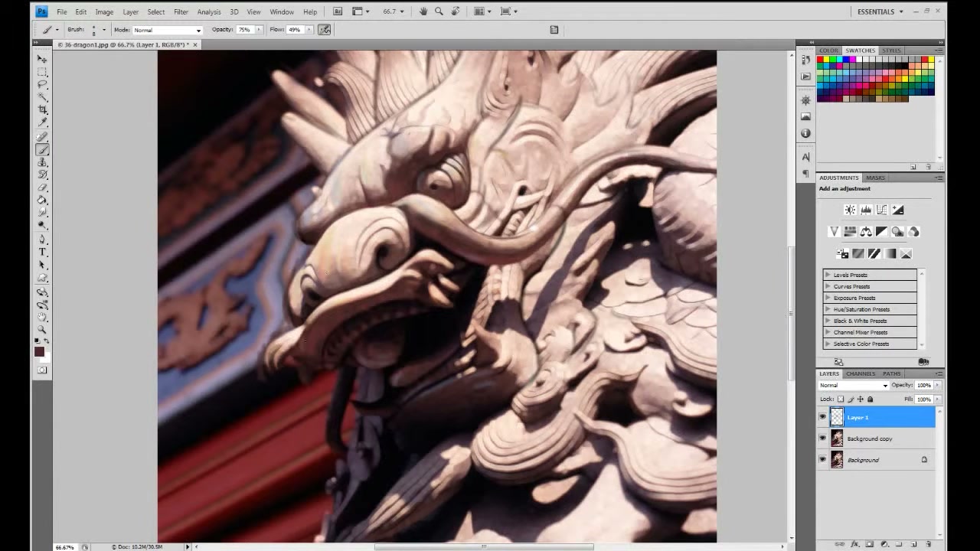The height and width of the screenshot is (551, 980).
Task: Toggle lock transparent pixels
Action: click(x=841, y=399)
